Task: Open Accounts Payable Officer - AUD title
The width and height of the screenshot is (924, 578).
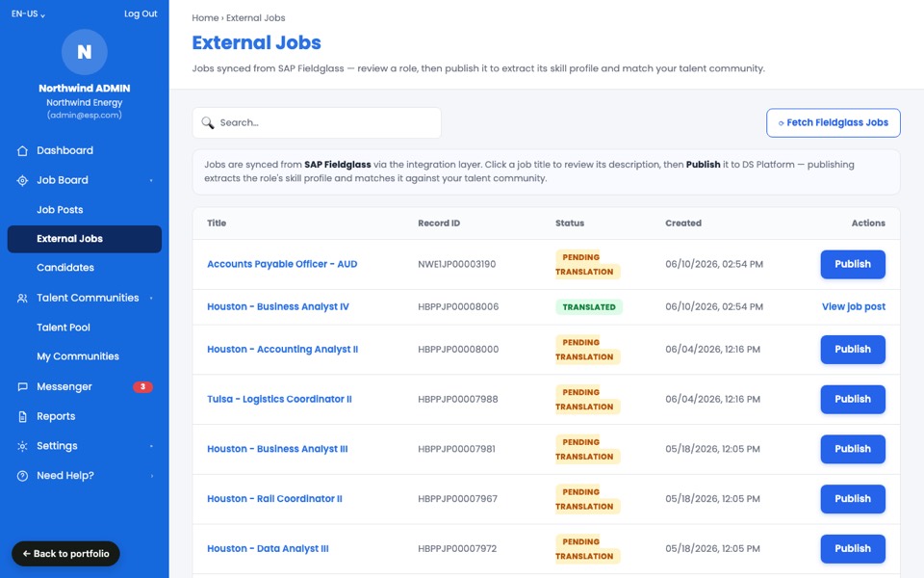Action: click(282, 264)
